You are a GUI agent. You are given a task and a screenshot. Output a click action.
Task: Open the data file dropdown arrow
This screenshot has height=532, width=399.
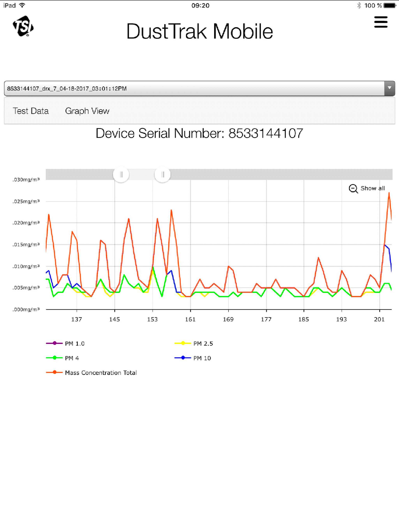[x=389, y=88]
